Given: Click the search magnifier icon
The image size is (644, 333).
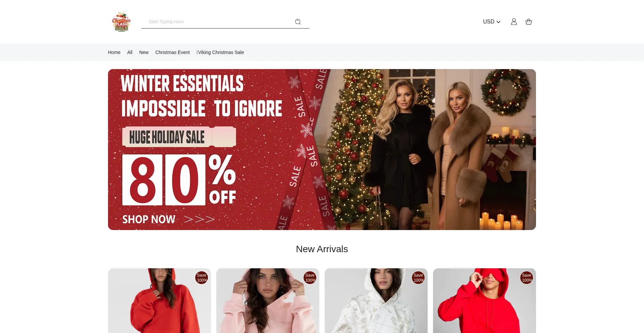Looking at the screenshot, I should click(298, 22).
